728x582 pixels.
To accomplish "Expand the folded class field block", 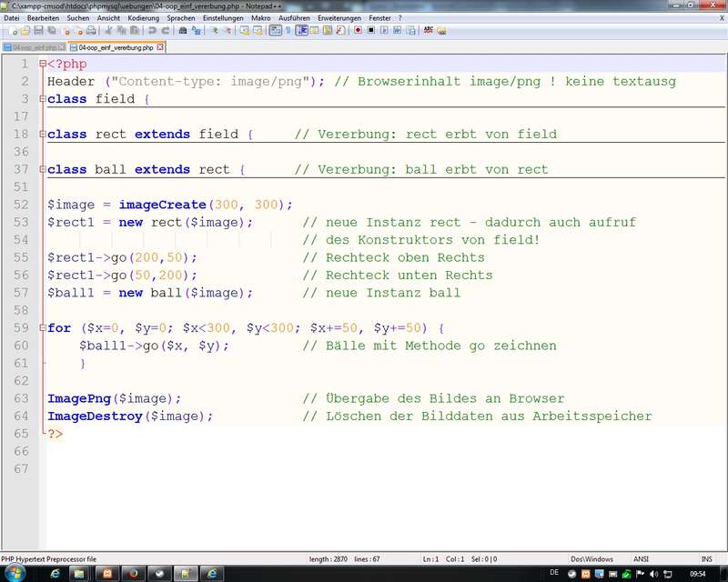I will point(42,99).
